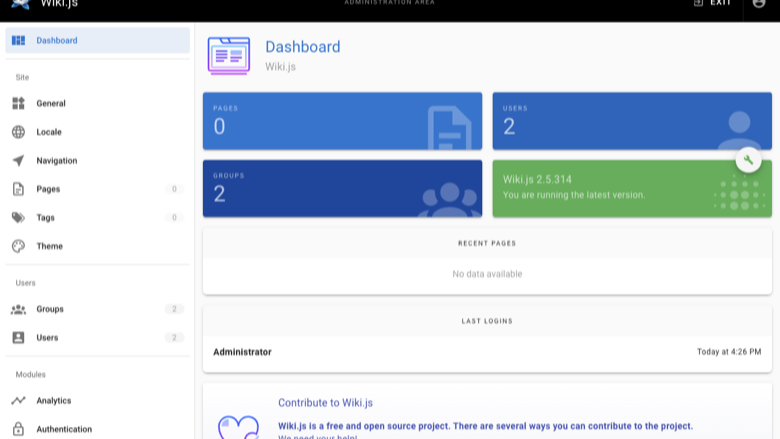Viewport: 780px width, 439px height.
Task: Select Tags in the sidebar
Action: coord(98,218)
